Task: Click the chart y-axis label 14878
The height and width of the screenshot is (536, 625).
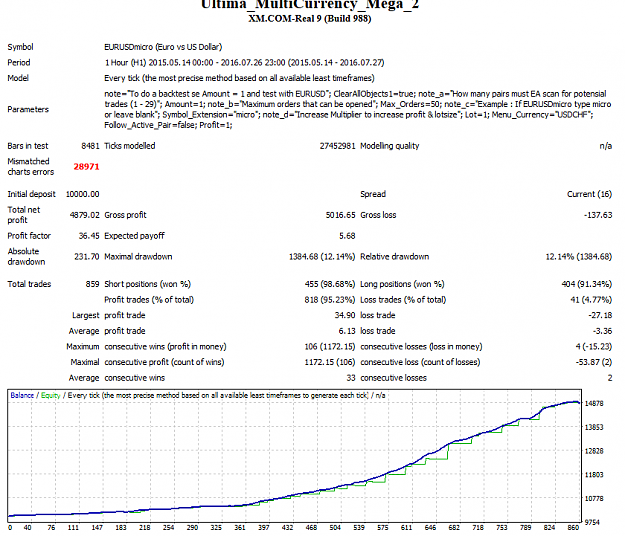Action: (594, 403)
